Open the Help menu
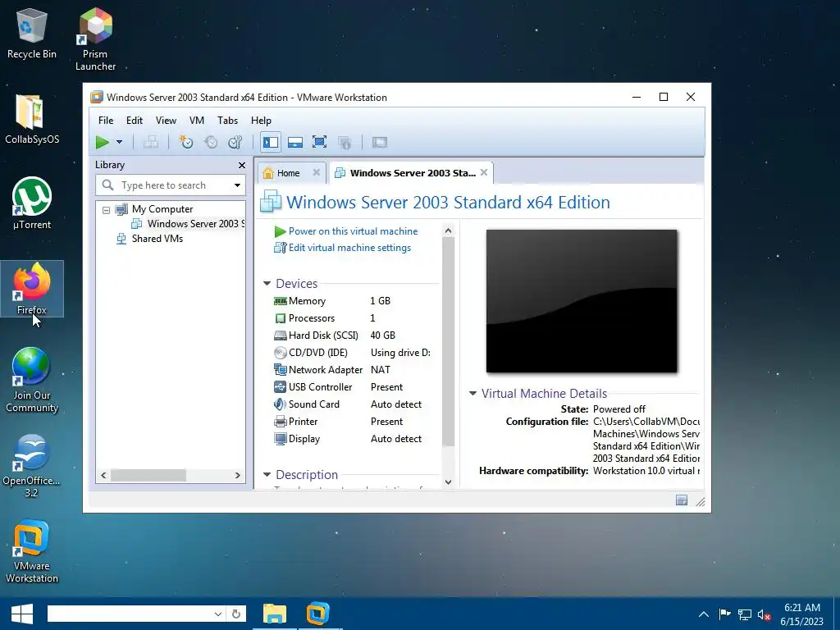The width and height of the screenshot is (840, 630). 261,121
